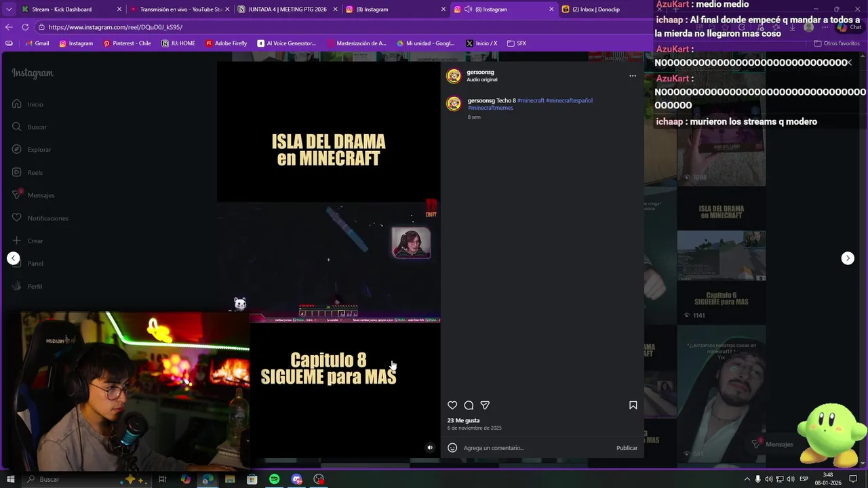Open Otros favoritos bookmarks folder
Viewport: 868px width, 488px height.
[x=837, y=43]
